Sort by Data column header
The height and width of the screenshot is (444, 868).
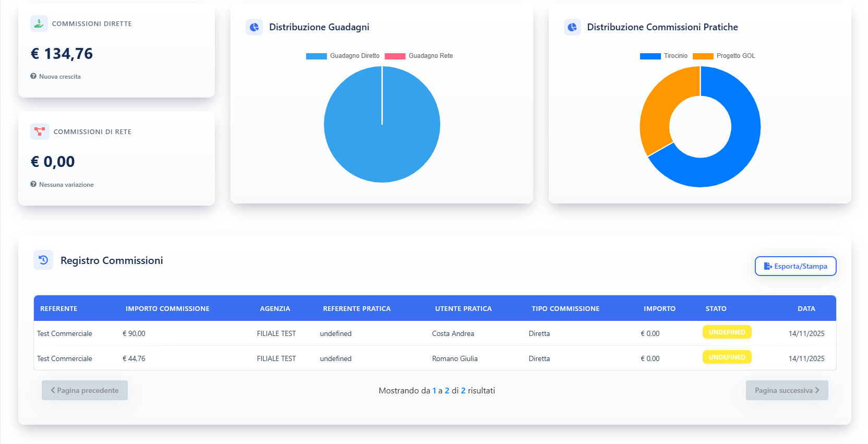point(806,308)
